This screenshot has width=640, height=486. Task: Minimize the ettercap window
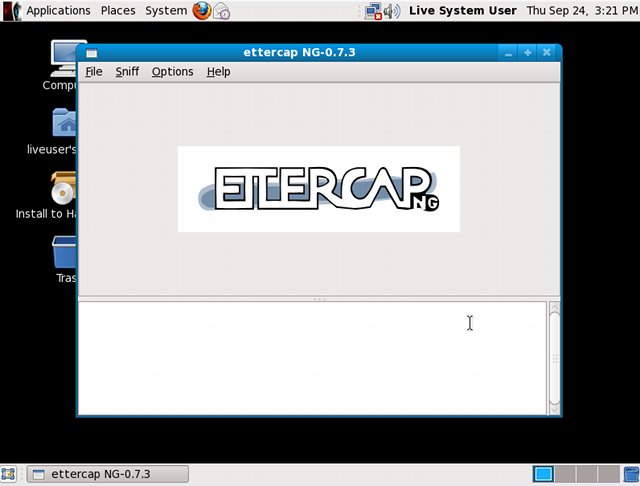[508, 53]
